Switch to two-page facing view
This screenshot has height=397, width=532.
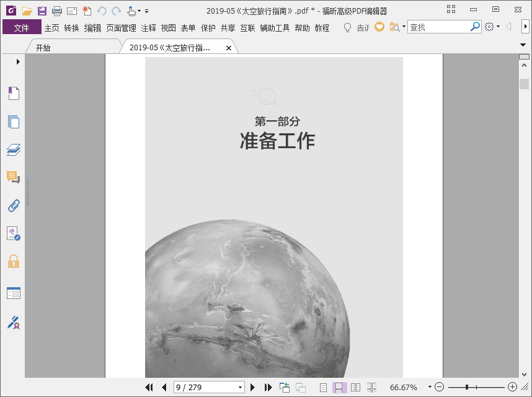tap(355, 387)
